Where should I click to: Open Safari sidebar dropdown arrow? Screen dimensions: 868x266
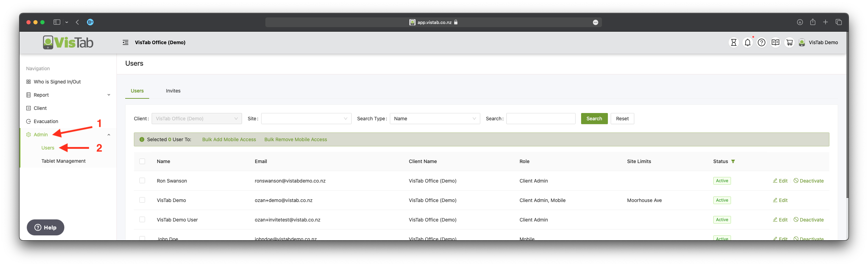pyautogui.click(x=66, y=22)
